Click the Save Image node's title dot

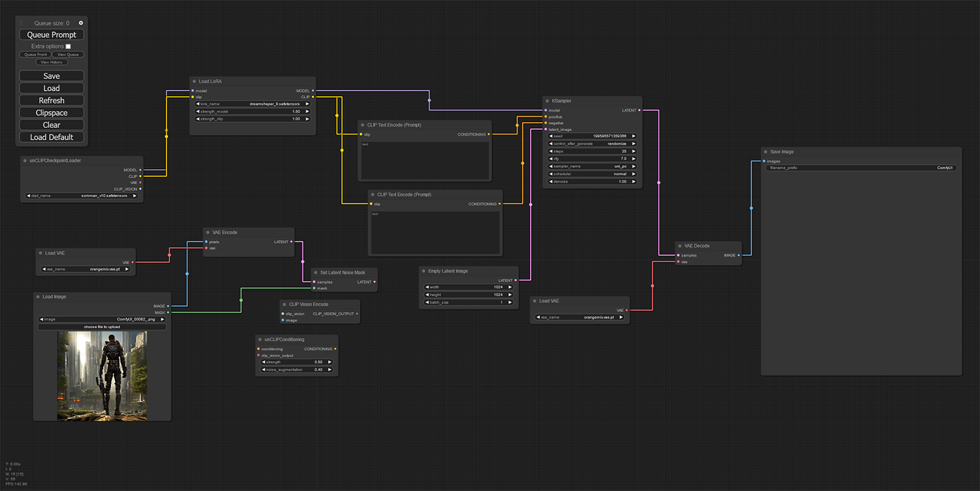tap(765, 151)
